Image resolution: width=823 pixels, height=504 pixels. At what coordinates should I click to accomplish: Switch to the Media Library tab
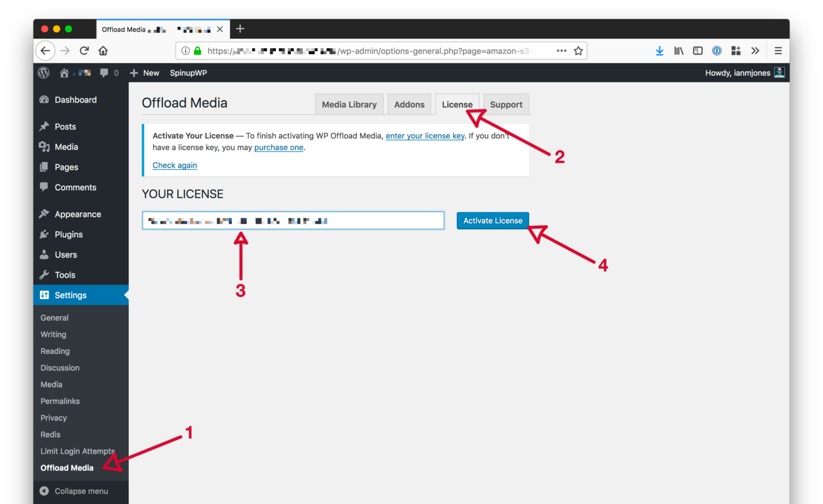(x=349, y=105)
